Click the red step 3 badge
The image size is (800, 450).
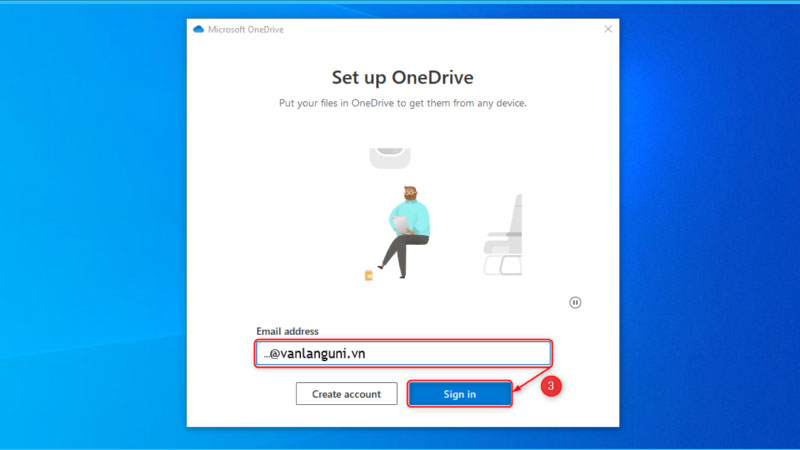tap(551, 386)
